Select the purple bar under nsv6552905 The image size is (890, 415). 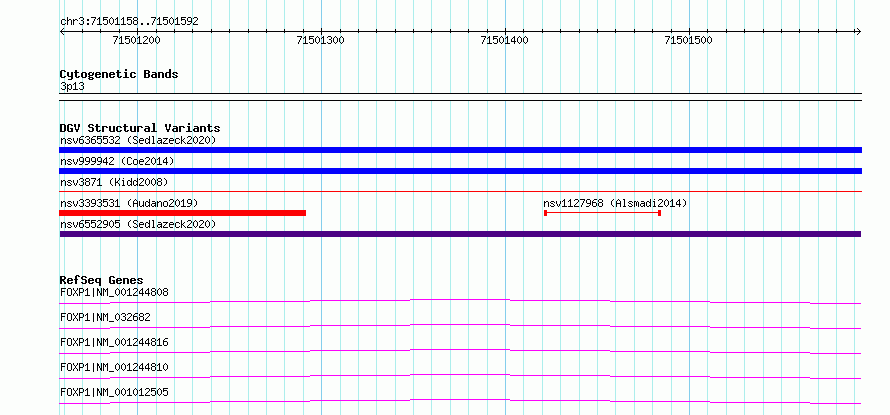pos(460,234)
